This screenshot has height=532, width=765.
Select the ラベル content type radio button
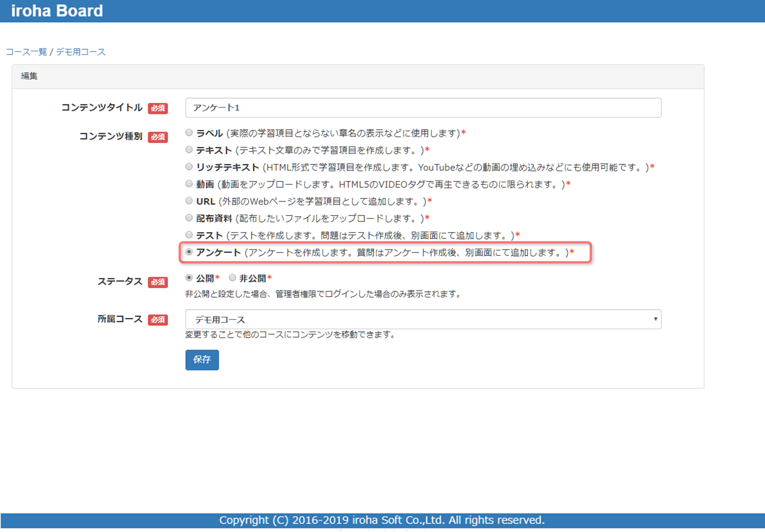point(189,133)
